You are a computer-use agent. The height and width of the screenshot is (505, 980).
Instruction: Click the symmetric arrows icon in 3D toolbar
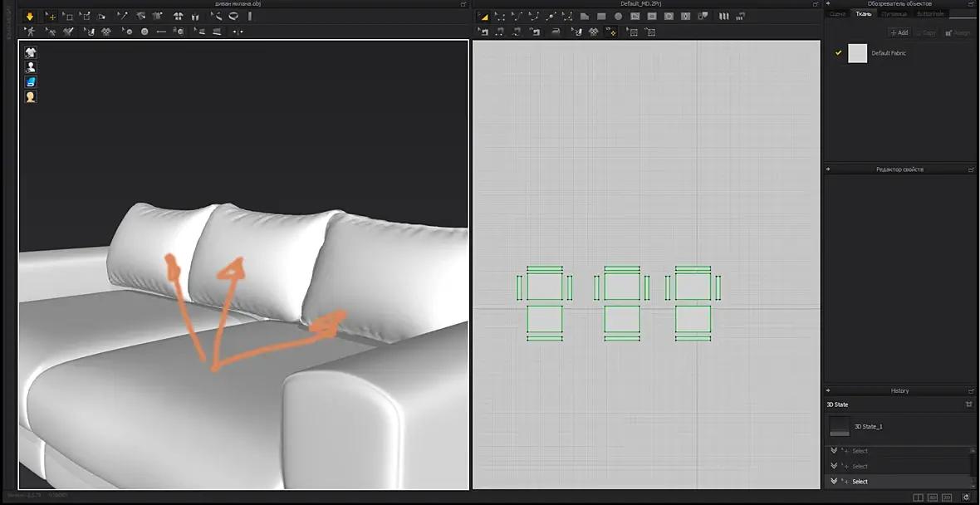pyautogui.click(x=238, y=32)
